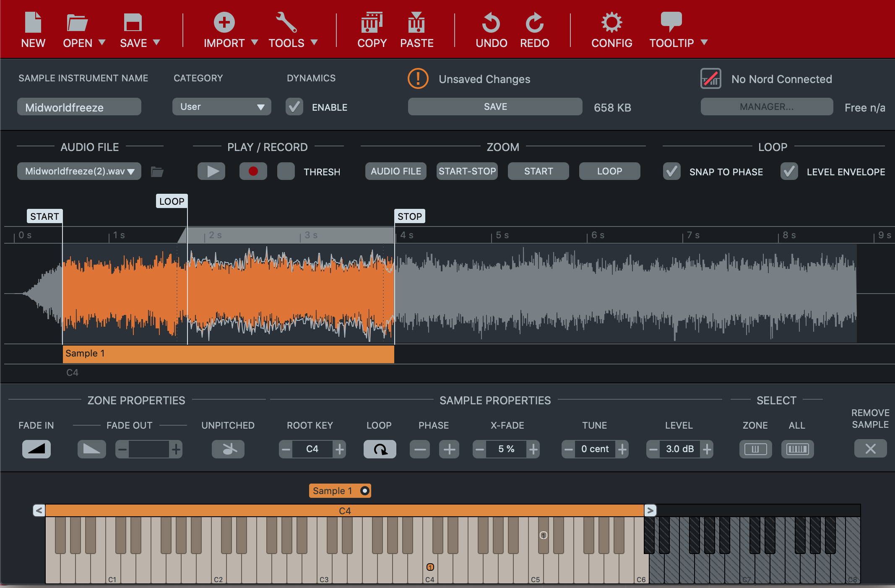
Task: Expand the IMPORT dropdown arrow
Action: coord(255,42)
